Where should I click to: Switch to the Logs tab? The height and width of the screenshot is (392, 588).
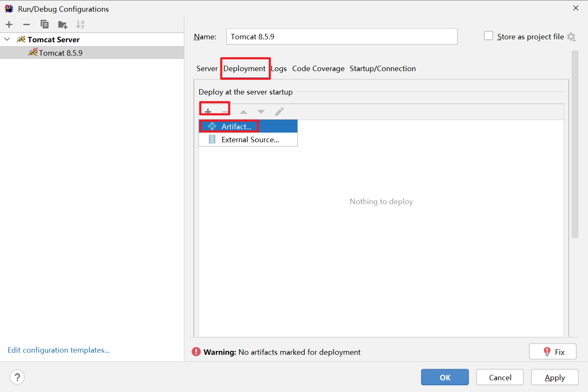click(x=279, y=68)
